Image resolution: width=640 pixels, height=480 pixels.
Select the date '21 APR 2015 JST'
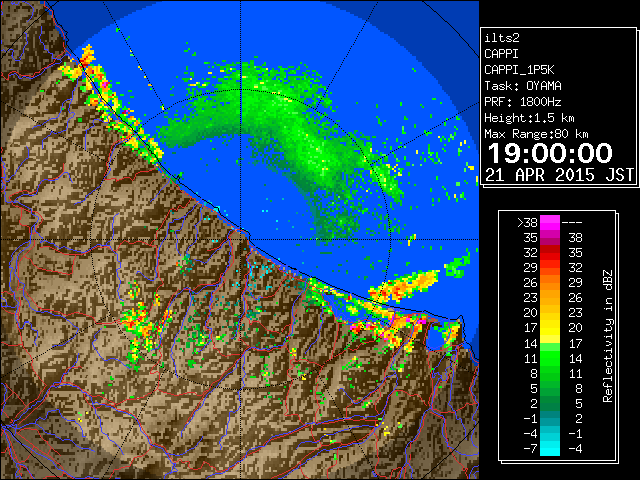pyautogui.click(x=559, y=175)
